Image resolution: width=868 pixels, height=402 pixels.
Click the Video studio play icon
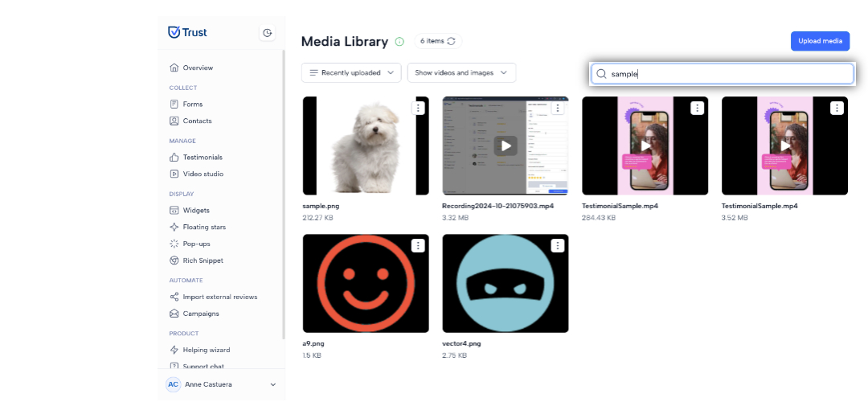point(174,174)
